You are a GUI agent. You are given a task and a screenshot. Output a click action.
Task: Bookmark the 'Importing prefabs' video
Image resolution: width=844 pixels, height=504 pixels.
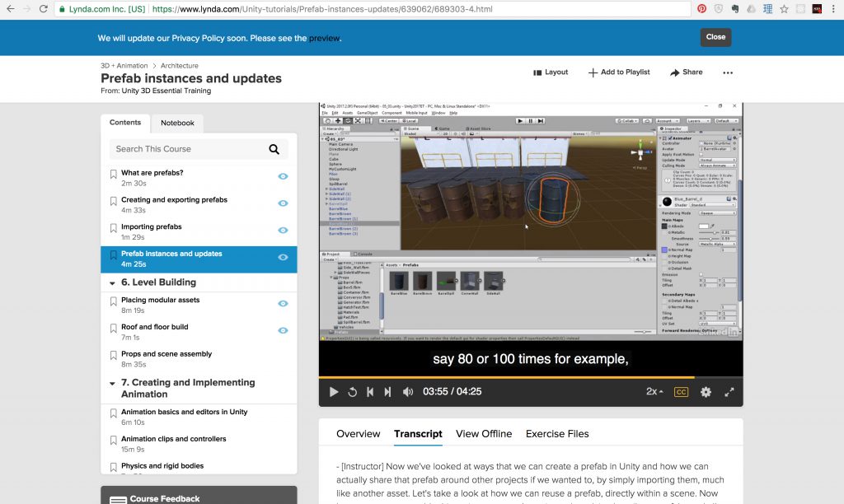point(113,228)
